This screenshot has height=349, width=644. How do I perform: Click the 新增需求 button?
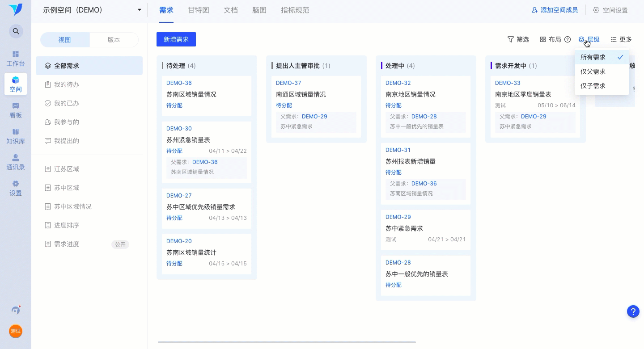[x=176, y=39]
